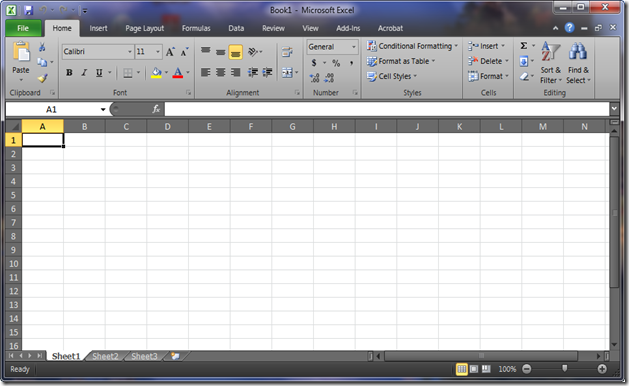Center text horizontally

click(x=220, y=72)
